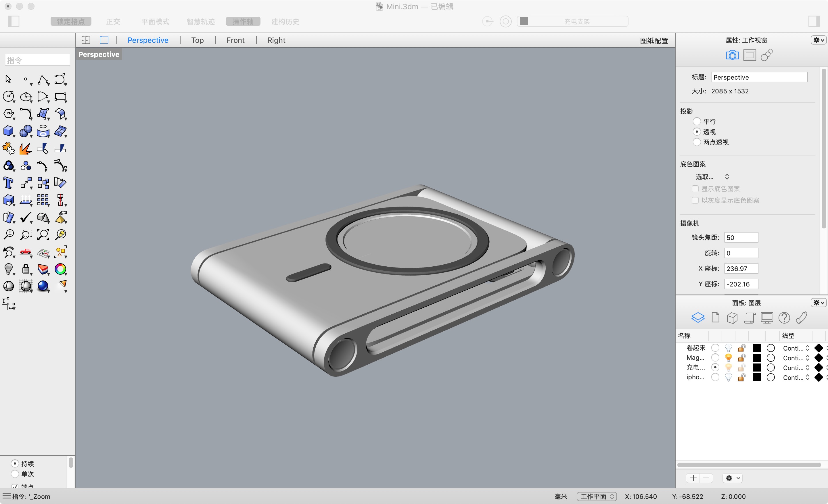Click the black color swatch of ipho layer
The height and width of the screenshot is (504, 828).
click(757, 377)
